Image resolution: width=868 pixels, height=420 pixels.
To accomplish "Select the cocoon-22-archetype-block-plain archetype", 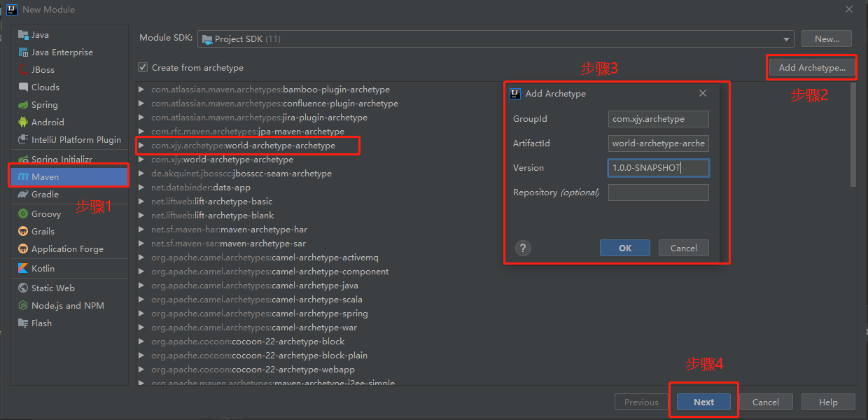I will 259,356.
